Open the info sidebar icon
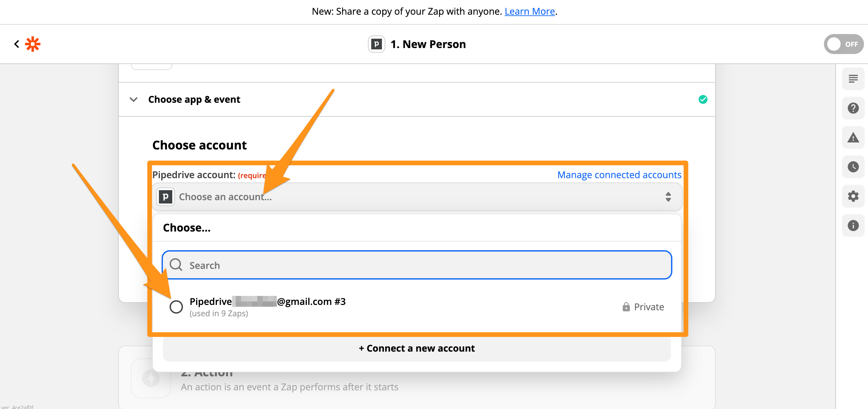The image size is (868, 409). pos(853,225)
